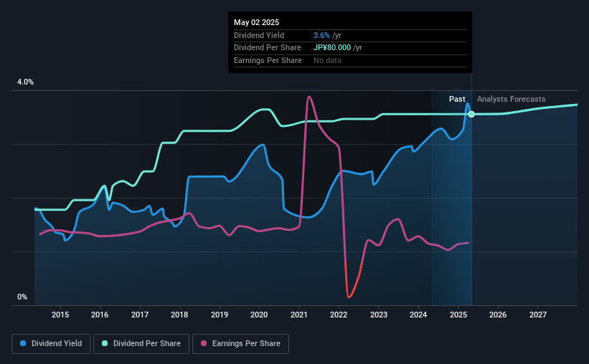This screenshot has height=364, width=589.
Task: Click the pink Earnings Per Share legend dot
Action: tap(204, 343)
